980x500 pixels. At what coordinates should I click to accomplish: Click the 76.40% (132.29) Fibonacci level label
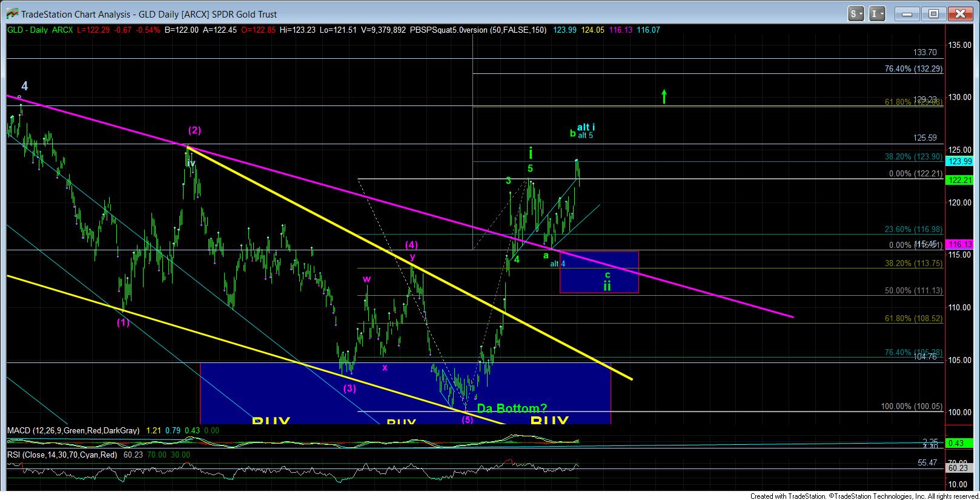[913, 69]
